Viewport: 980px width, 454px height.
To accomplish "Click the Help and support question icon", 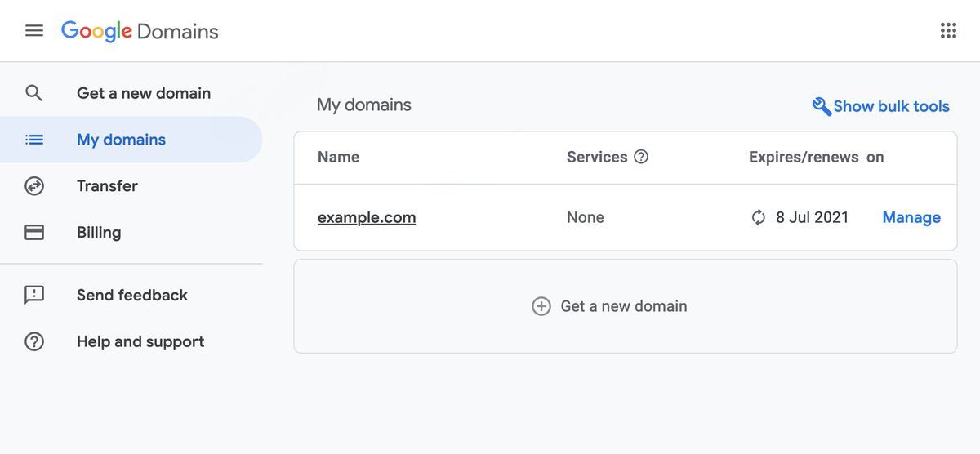I will point(33,341).
